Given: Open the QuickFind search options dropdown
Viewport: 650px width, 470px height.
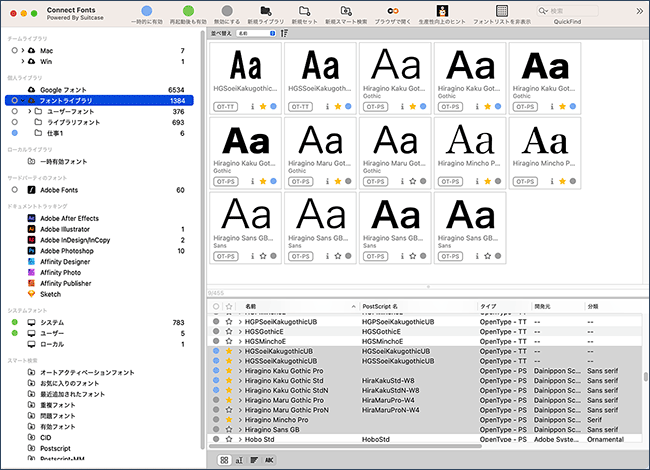Looking at the screenshot, I should tap(543, 11).
